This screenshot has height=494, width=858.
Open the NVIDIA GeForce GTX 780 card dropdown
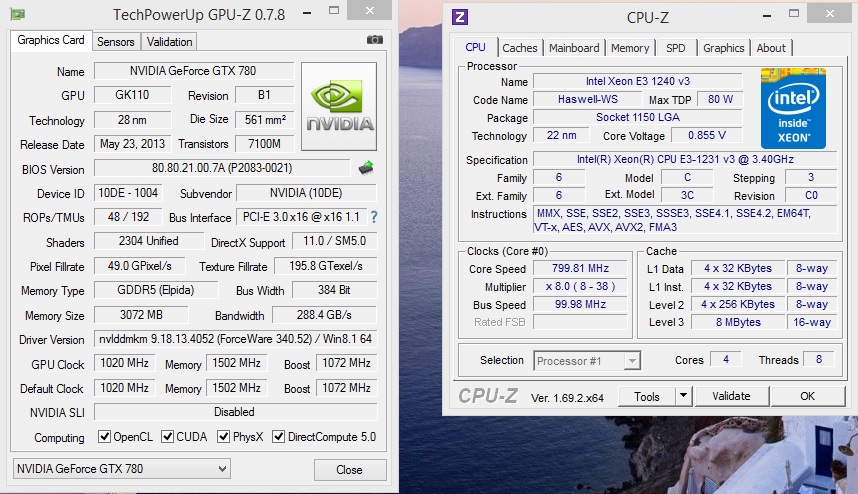coord(121,469)
